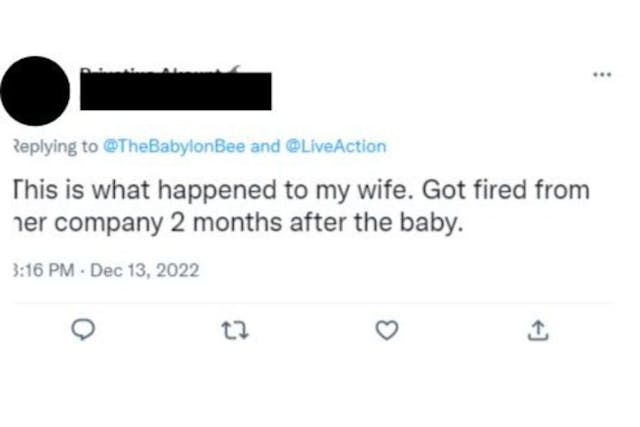Viewport: 640px width, 427px height.
Task: Open the three-dot more options menu
Action: [600, 74]
